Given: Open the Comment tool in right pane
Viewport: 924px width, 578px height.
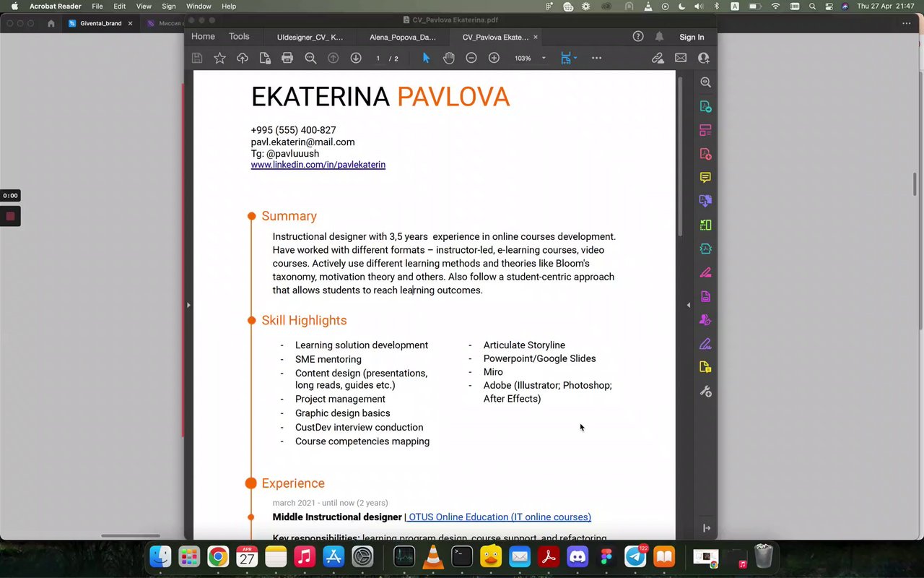Looking at the screenshot, I should pos(705,178).
